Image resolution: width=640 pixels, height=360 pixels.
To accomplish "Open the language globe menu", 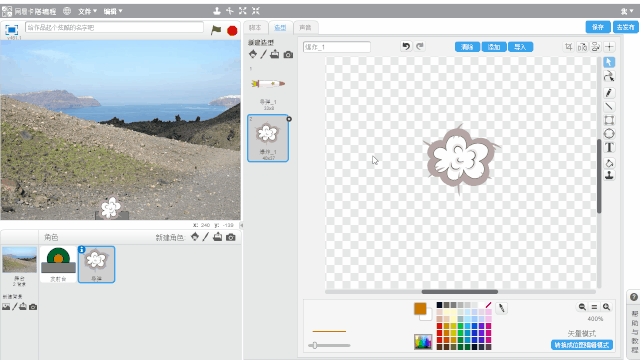I will click(67, 11).
